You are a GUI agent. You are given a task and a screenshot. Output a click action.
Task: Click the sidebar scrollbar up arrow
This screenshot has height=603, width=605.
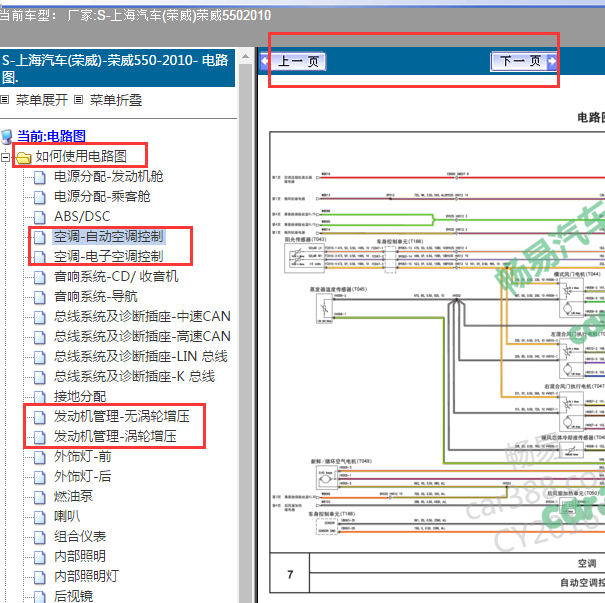(245, 56)
